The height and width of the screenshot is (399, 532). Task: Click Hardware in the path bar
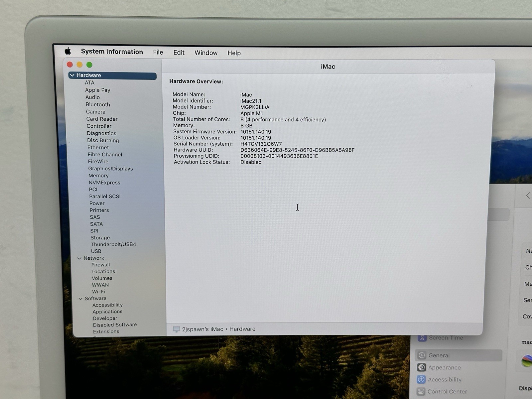click(x=242, y=329)
